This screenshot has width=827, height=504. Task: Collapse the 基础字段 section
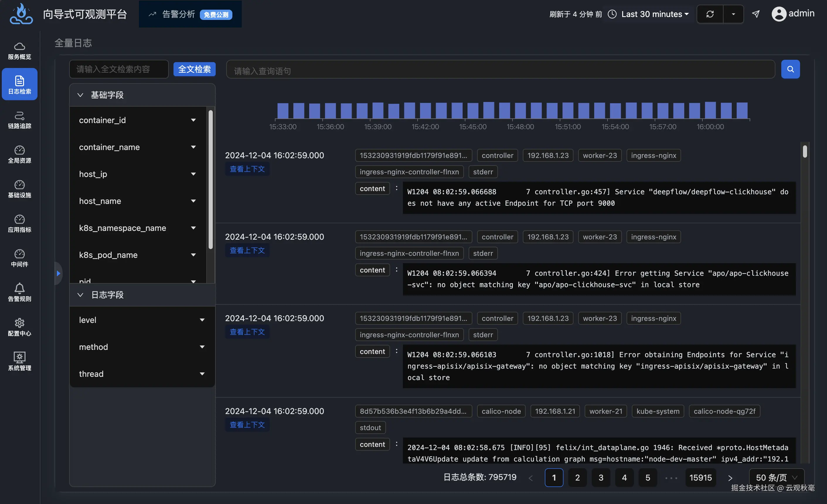pyautogui.click(x=80, y=95)
